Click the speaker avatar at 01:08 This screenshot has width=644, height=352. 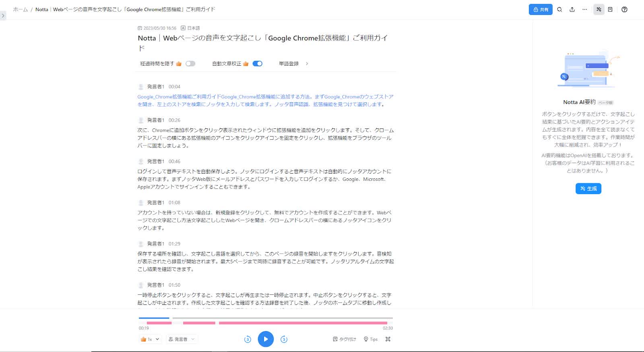141,203
